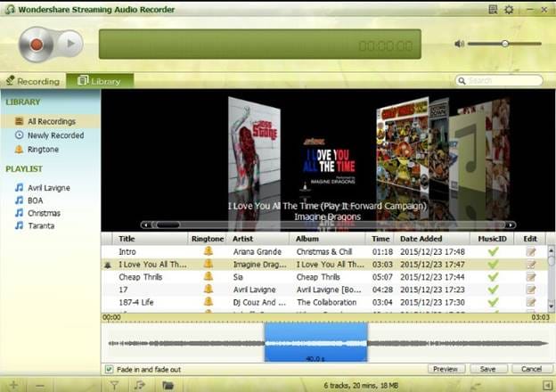The image size is (556, 392).
Task: Click the filter funnel icon
Action: pyautogui.click(x=114, y=385)
